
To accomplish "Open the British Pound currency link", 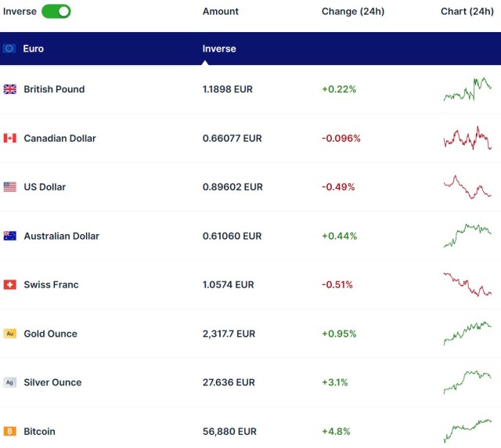I will (x=54, y=89).
